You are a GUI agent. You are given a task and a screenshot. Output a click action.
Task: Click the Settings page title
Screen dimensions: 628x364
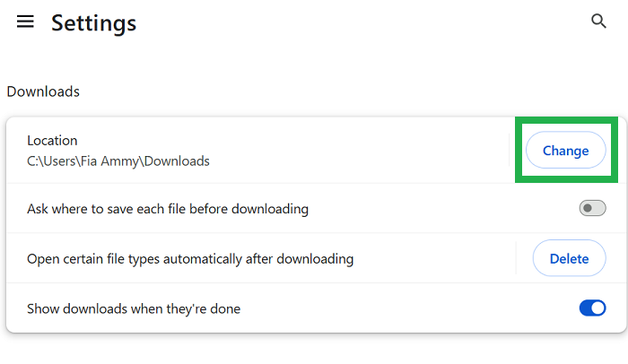tap(93, 22)
